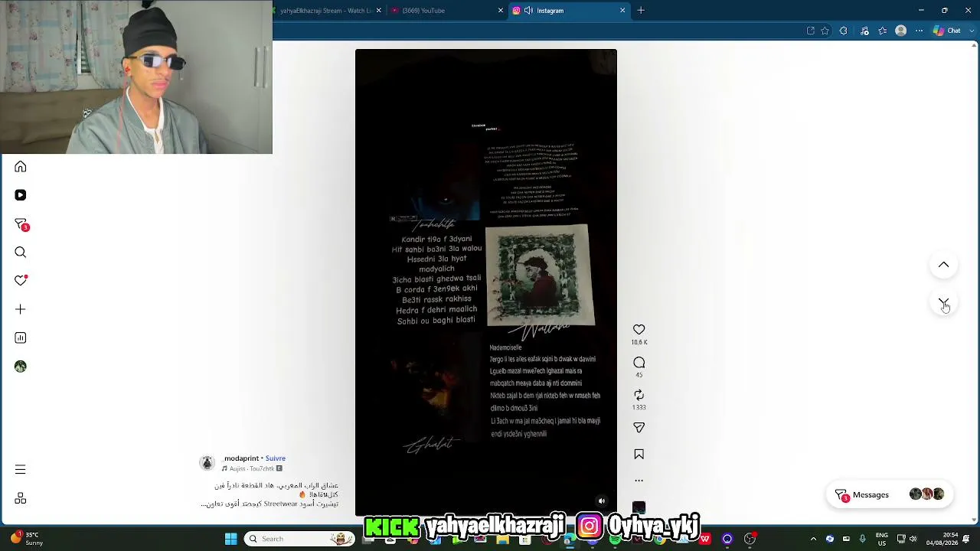Open the weather widget showing 35°C Sunny
Viewport: 980px width, 551px height.
coord(28,539)
